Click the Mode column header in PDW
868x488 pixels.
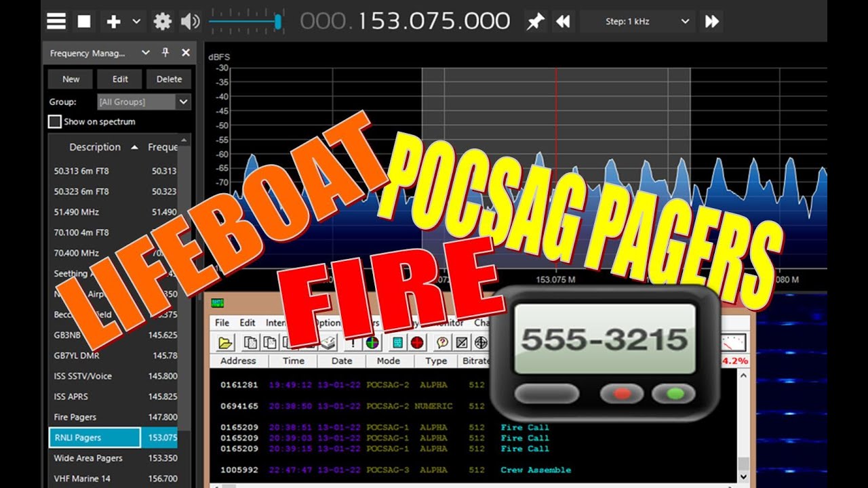point(389,361)
